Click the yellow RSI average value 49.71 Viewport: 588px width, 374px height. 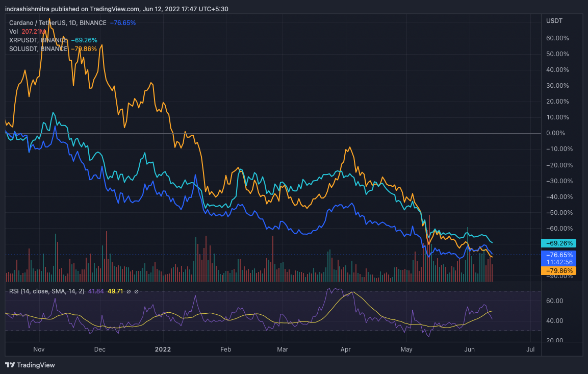pos(115,291)
